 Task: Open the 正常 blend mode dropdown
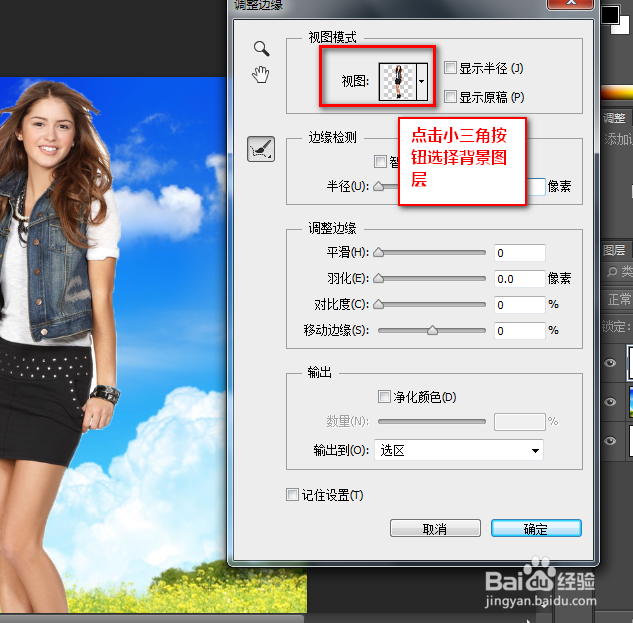(x=618, y=299)
